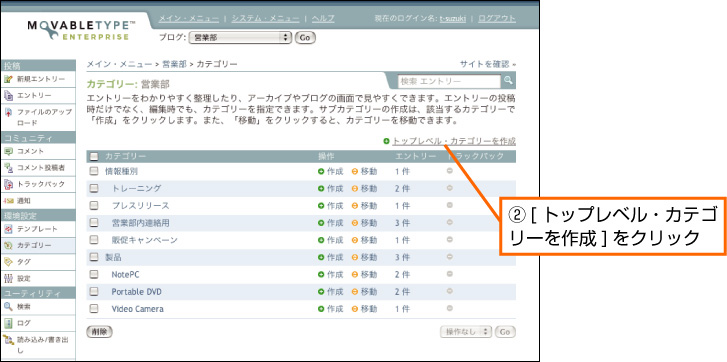Click the ログ sidebar icon
Screen dimensions: 727x362
(8, 323)
